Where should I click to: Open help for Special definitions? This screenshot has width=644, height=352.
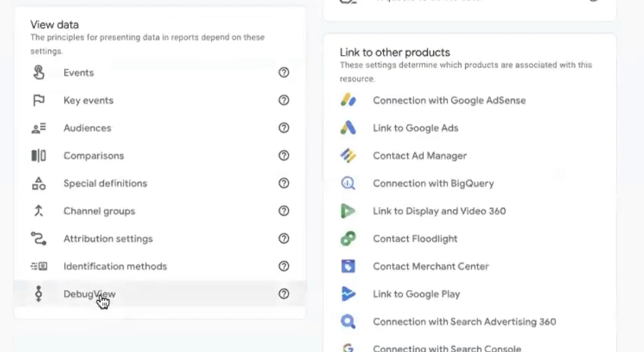pyautogui.click(x=284, y=183)
